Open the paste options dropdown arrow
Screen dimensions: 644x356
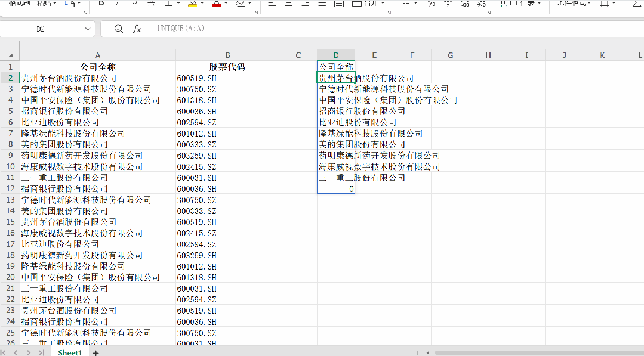[55, 3]
